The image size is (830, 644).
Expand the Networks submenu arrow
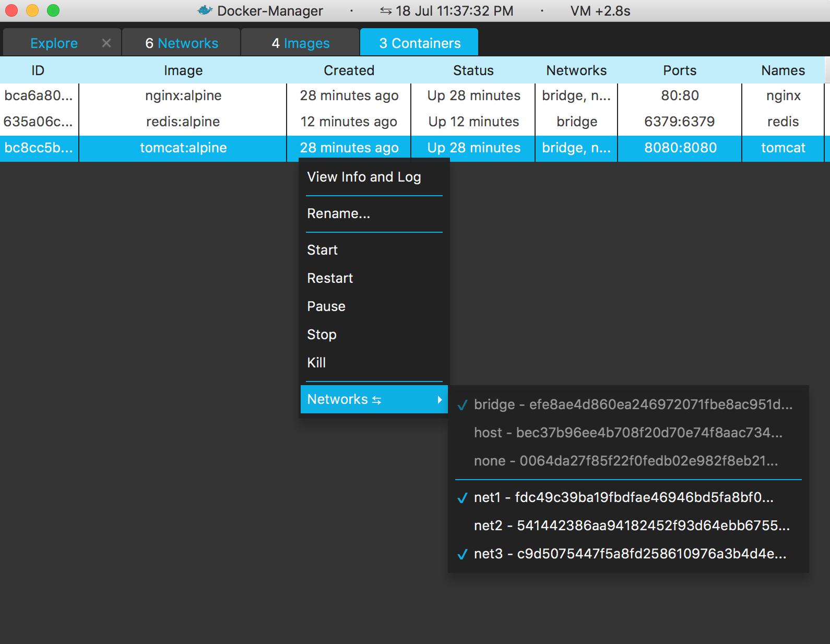[x=440, y=400]
